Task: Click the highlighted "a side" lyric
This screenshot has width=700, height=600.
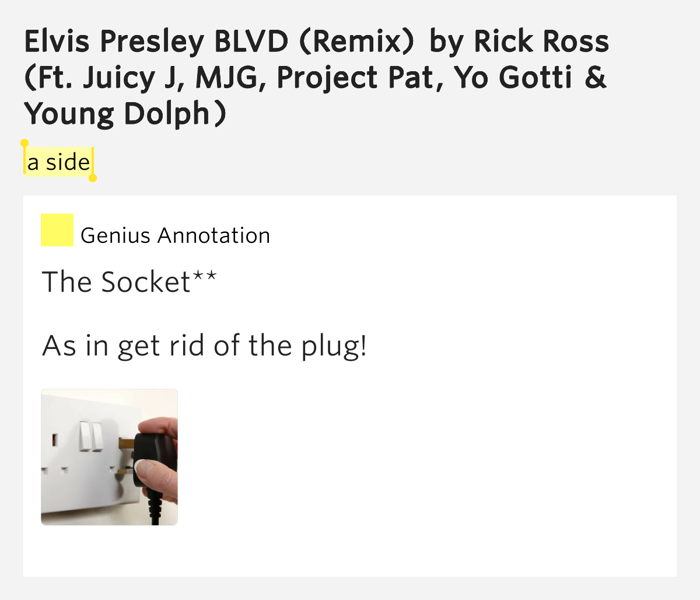Action: click(x=58, y=162)
